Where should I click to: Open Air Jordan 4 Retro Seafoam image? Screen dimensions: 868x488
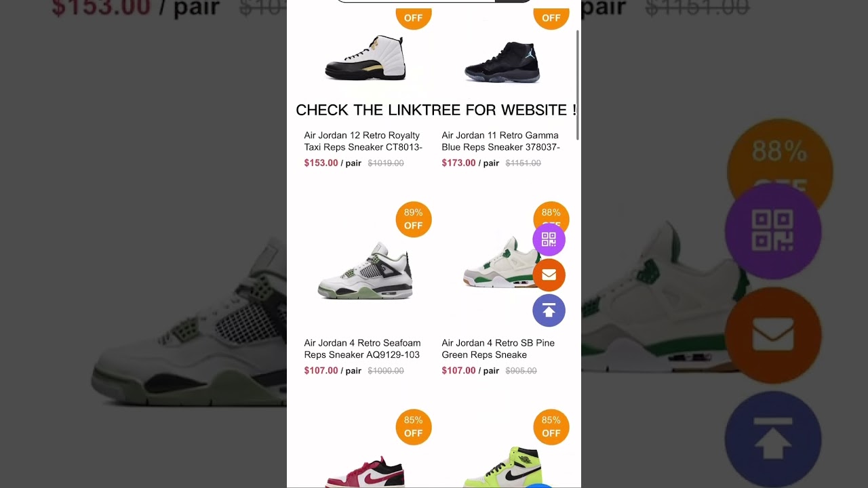point(366,270)
